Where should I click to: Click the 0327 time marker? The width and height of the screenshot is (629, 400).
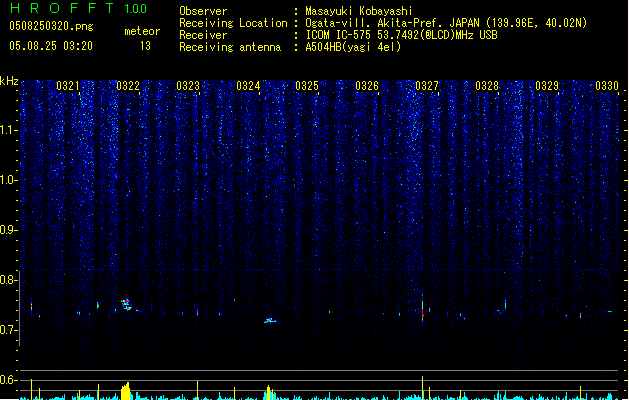point(427,86)
